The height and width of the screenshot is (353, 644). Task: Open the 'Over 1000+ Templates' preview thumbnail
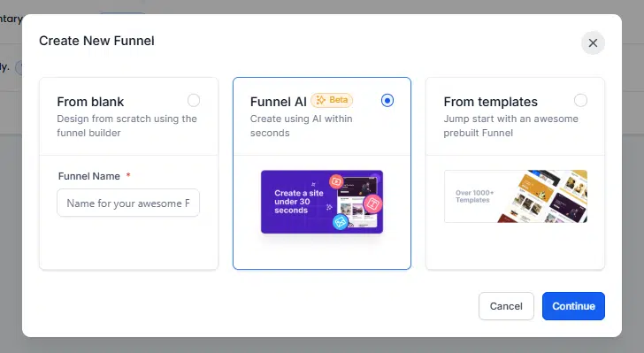pyautogui.click(x=516, y=196)
